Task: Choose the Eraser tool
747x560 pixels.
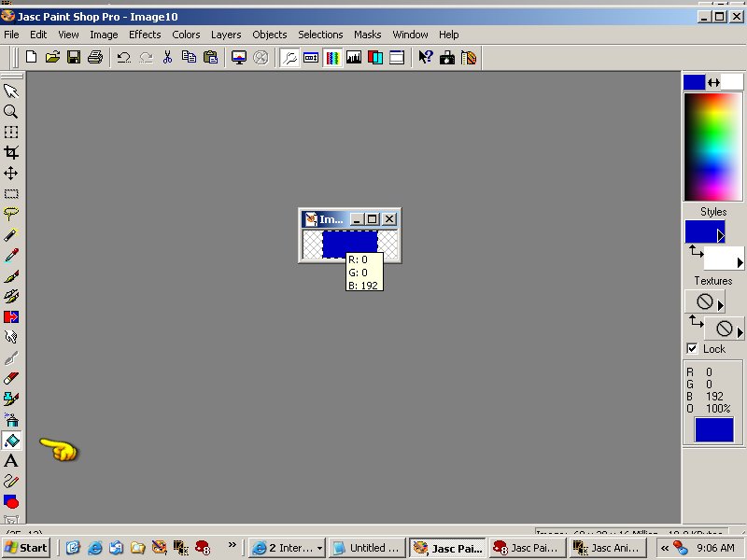Action: 11,378
